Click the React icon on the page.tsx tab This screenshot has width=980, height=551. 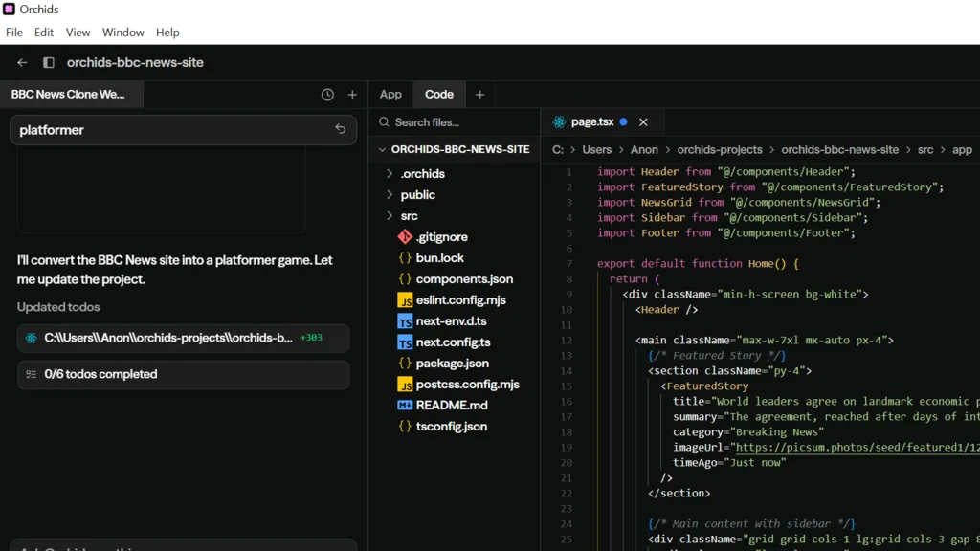(560, 122)
